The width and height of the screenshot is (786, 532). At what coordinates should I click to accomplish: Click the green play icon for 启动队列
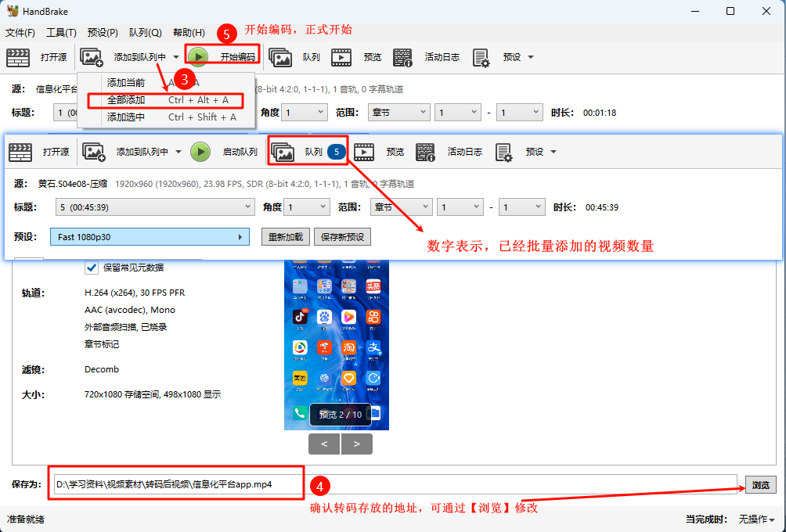[x=200, y=152]
